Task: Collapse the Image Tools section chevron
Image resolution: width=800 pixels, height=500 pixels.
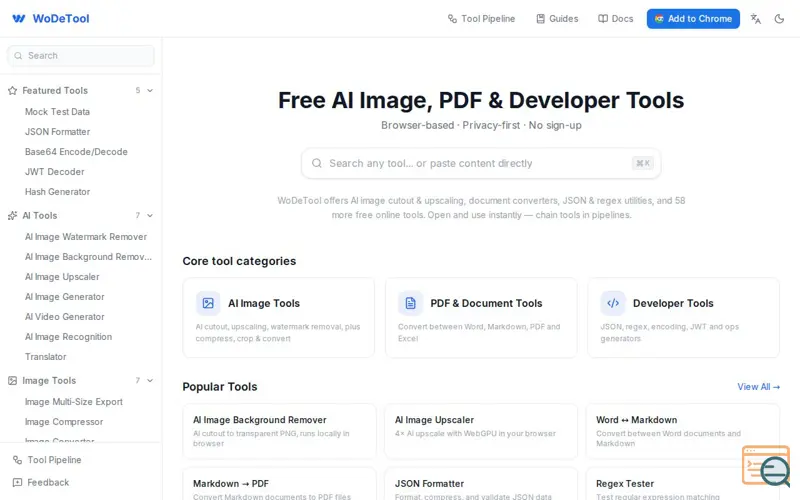Action: click(x=150, y=381)
